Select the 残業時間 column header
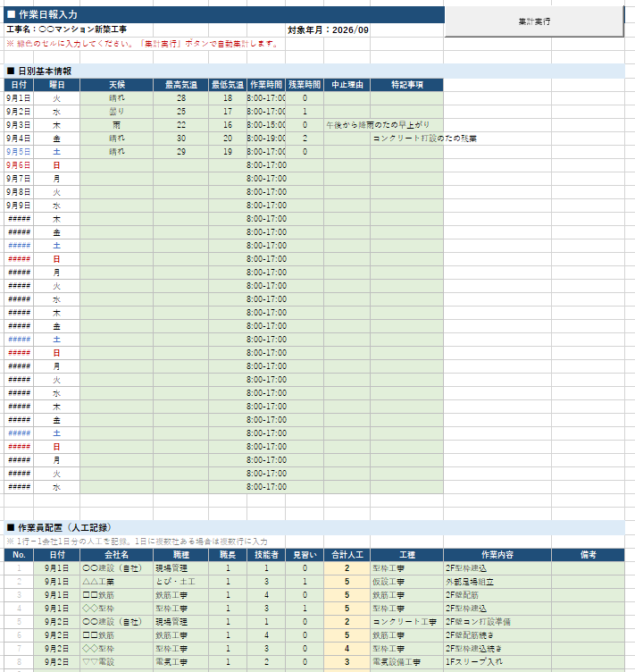 305,85
